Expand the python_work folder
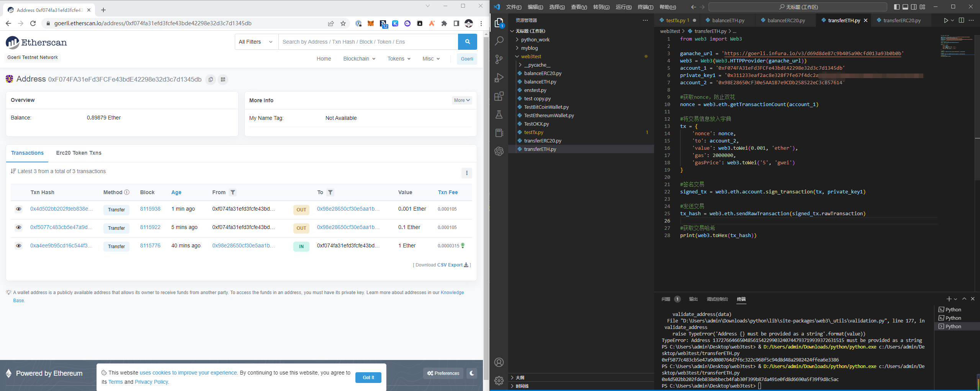This screenshot has height=391, width=980. click(x=535, y=39)
